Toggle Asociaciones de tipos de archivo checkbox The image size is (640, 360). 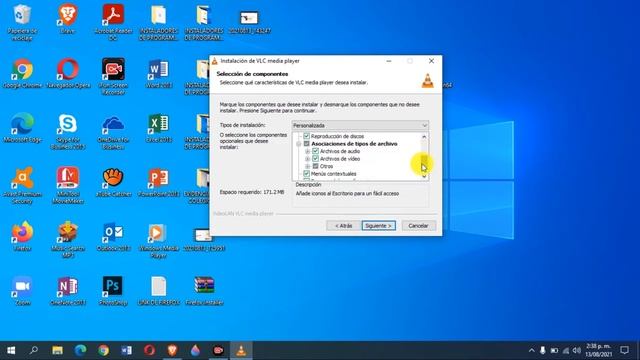pos(307,144)
